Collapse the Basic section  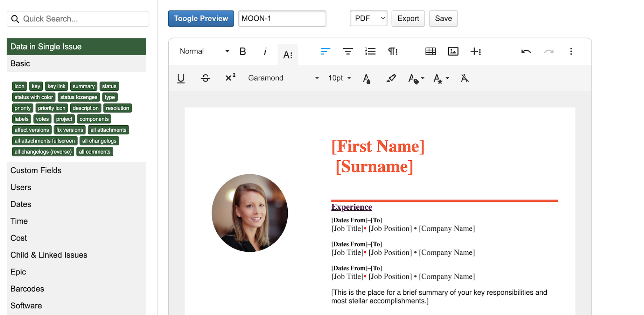pyautogui.click(x=76, y=63)
